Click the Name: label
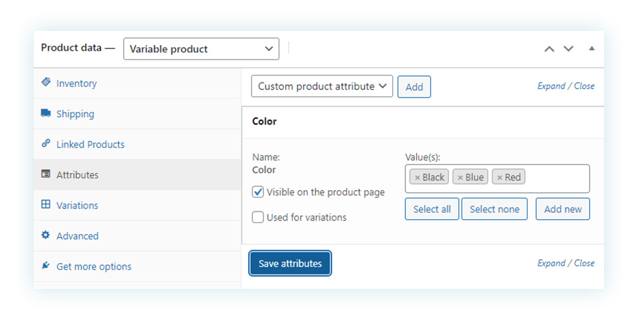The image size is (644, 323). 266,157
